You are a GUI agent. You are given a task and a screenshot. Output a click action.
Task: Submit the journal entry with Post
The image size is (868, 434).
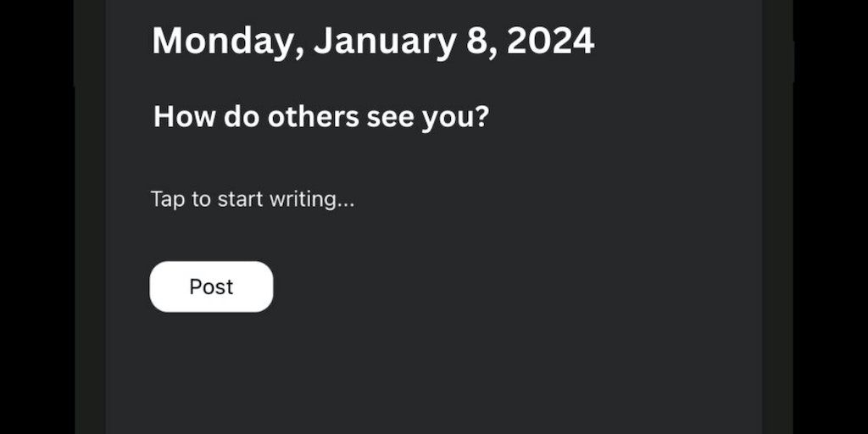pyautogui.click(x=211, y=287)
